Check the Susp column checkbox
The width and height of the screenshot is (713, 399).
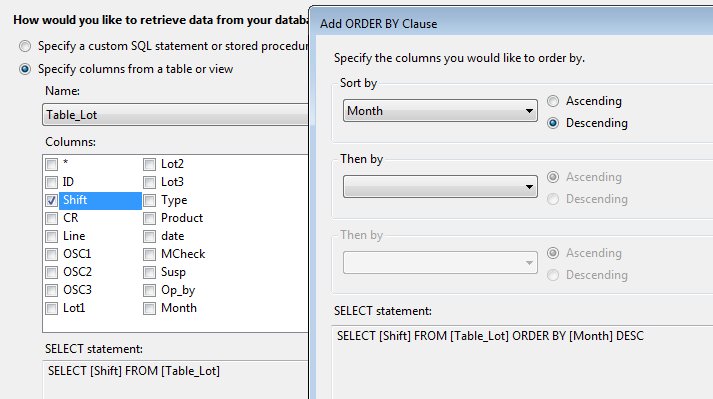point(149,273)
